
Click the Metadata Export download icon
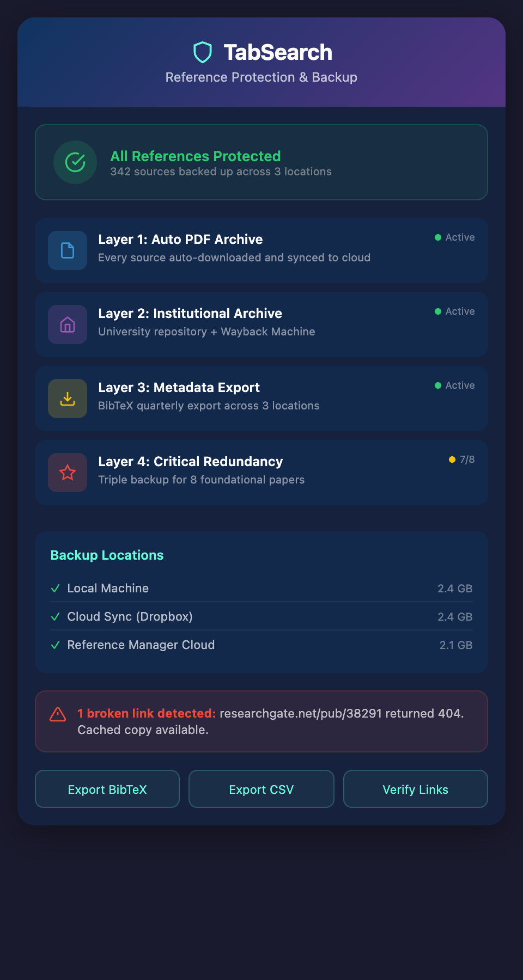(68, 399)
